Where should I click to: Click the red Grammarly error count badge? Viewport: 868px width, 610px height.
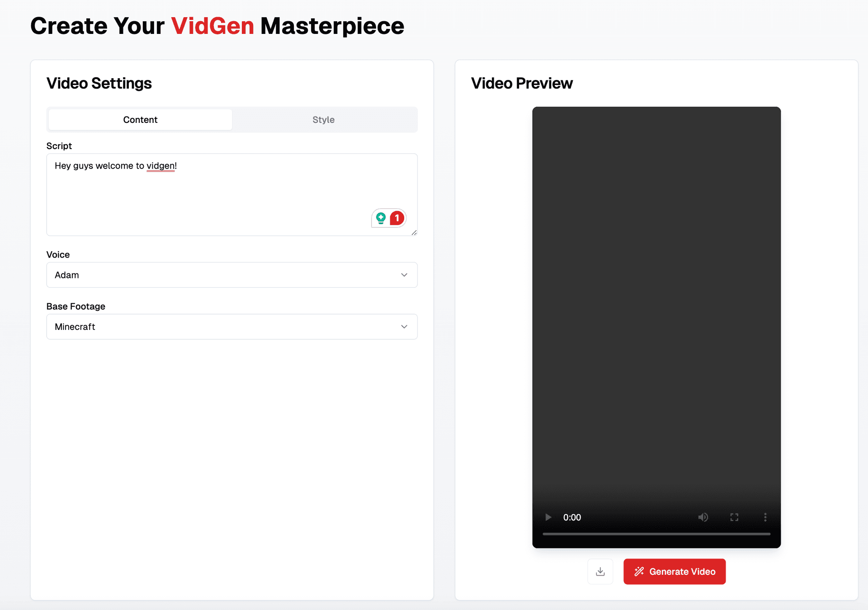point(397,218)
